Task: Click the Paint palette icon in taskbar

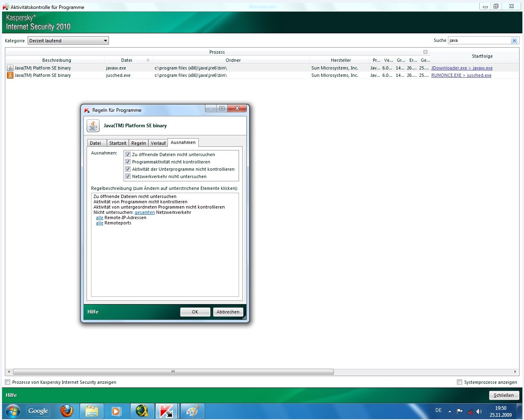Action: (x=192, y=411)
